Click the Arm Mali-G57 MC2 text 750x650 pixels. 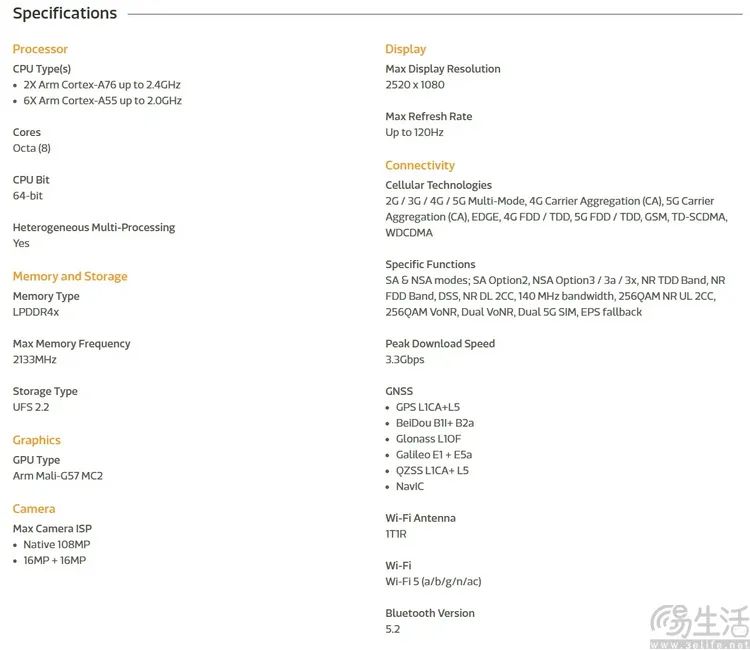(x=58, y=476)
